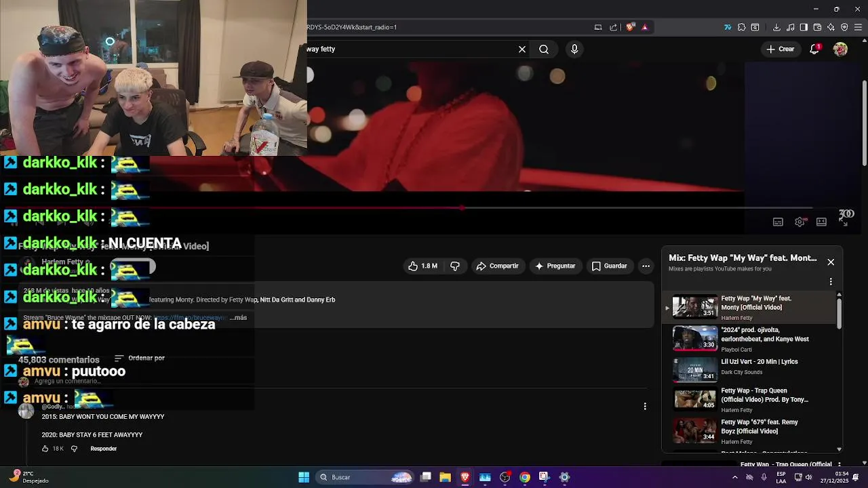Enter fullscreen on the video player
Image resolution: width=868 pixels, height=488 pixels.
point(843,222)
